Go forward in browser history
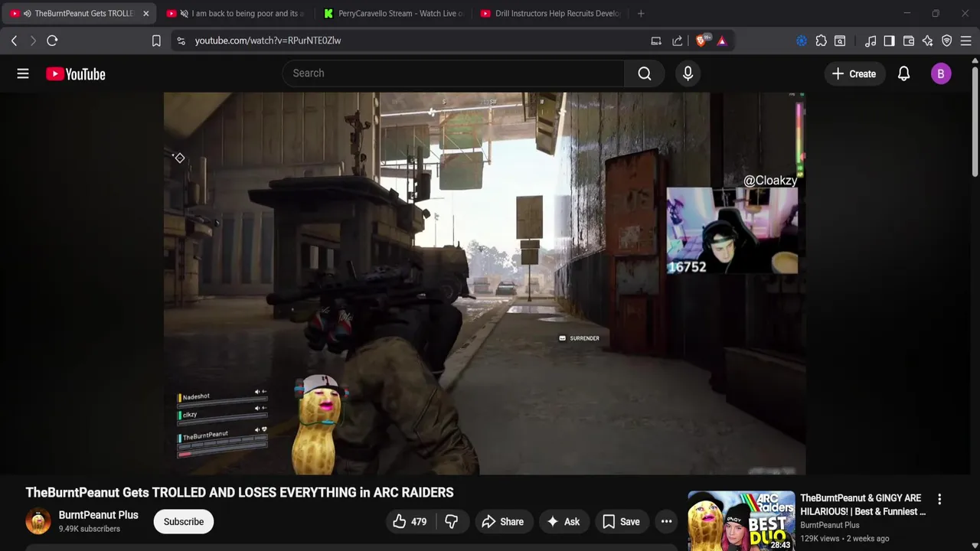The height and width of the screenshot is (551, 980). coord(33,41)
